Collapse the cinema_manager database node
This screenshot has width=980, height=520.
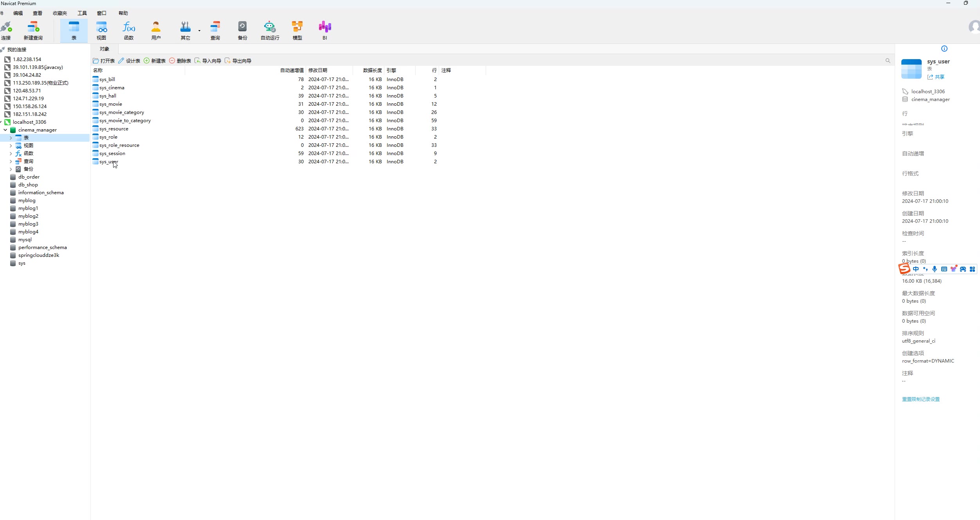(x=5, y=130)
